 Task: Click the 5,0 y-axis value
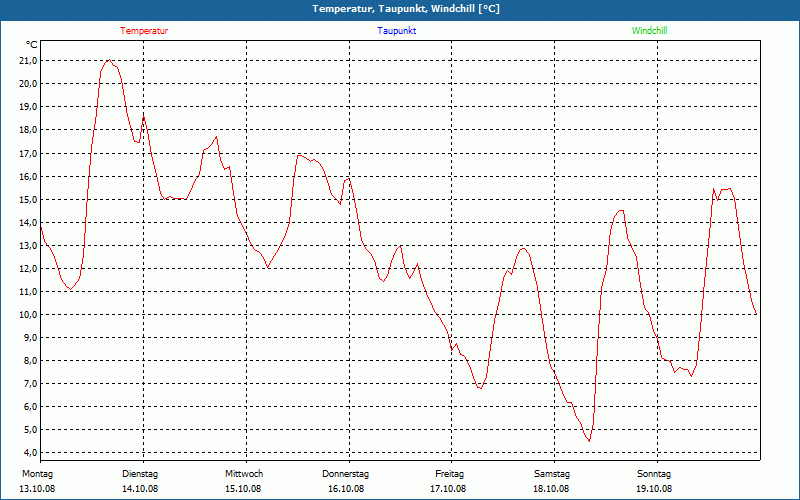coord(31,430)
